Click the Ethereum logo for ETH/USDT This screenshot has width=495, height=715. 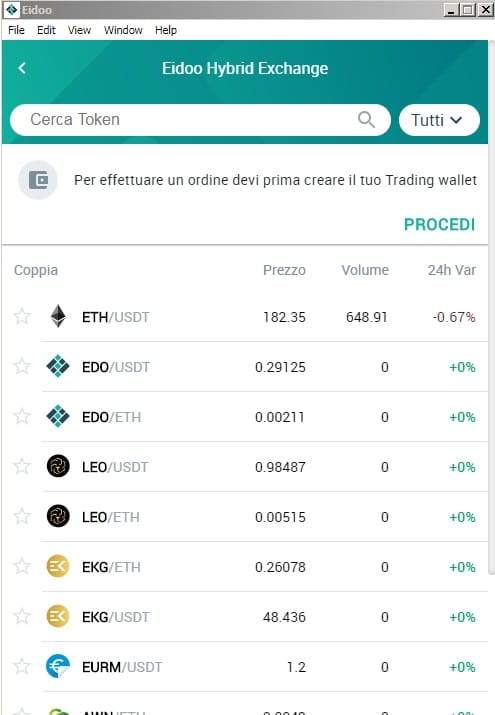(58, 316)
